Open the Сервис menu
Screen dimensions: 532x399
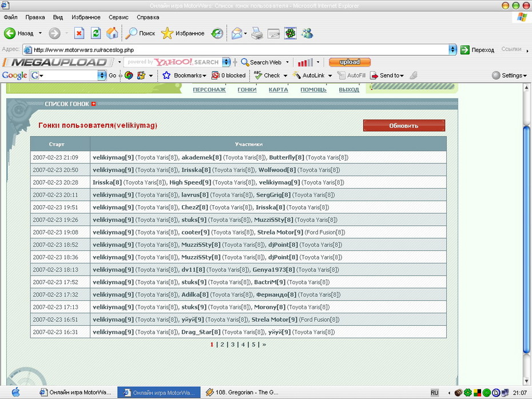tap(118, 17)
